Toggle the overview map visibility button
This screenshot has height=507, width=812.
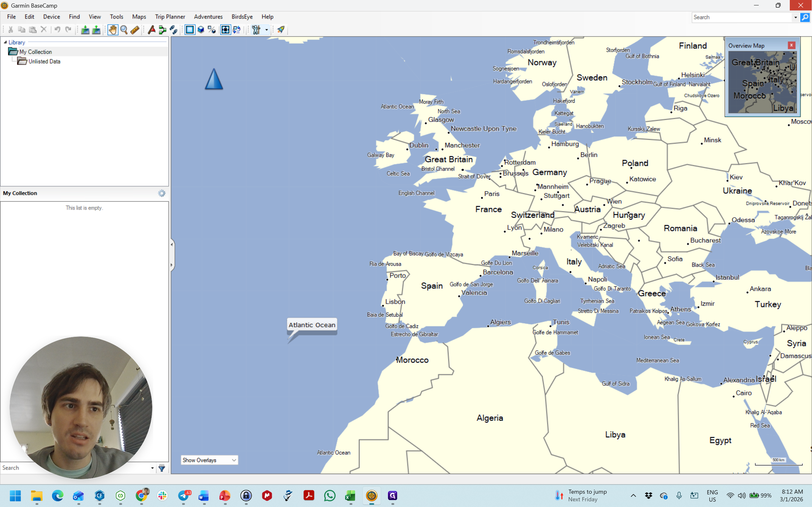click(226, 30)
